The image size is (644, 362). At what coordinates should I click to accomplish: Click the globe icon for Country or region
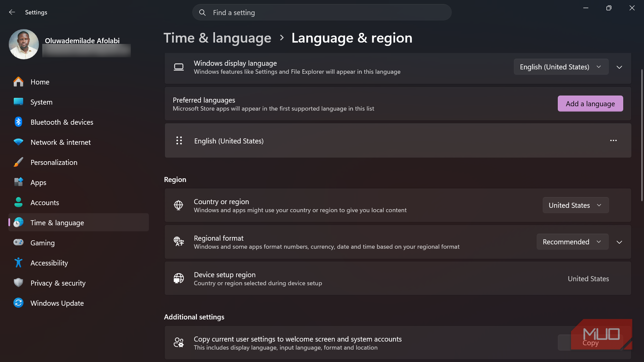pos(178,205)
